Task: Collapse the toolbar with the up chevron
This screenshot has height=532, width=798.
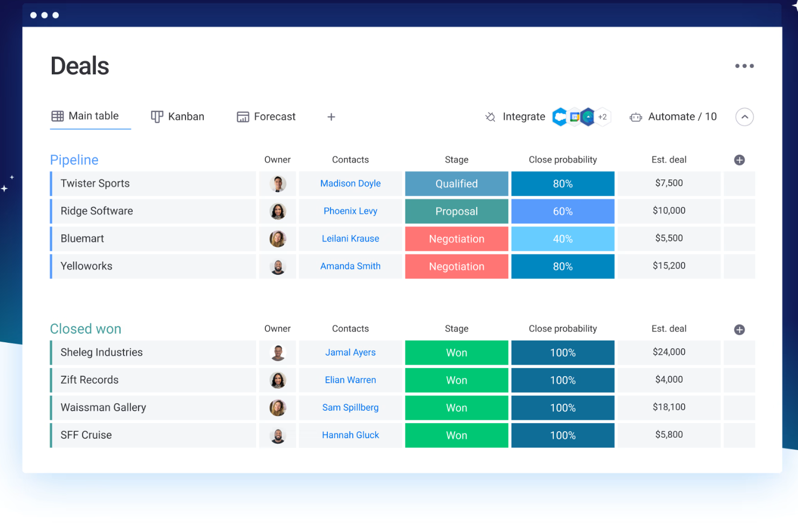Action: (x=745, y=117)
